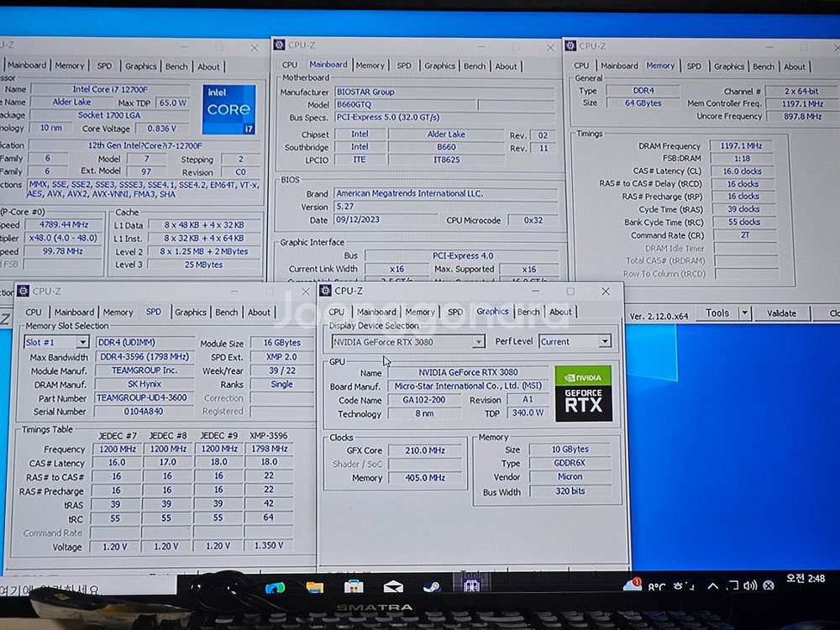Close the SPD CPU-Z window
This screenshot has height=630, width=840.
click(306, 291)
